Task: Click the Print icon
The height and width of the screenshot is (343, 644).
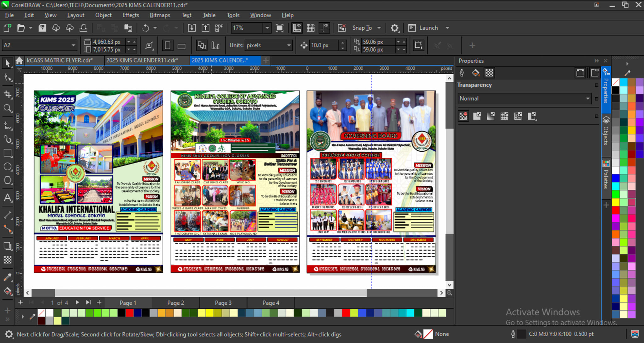Action: pyautogui.click(x=83, y=28)
